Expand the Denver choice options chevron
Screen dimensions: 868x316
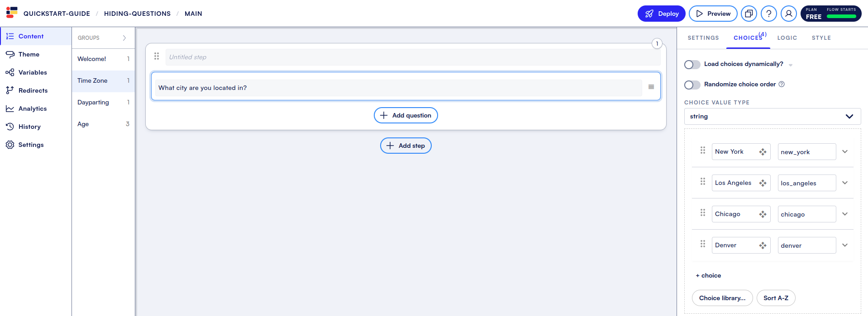tap(845, 245)
